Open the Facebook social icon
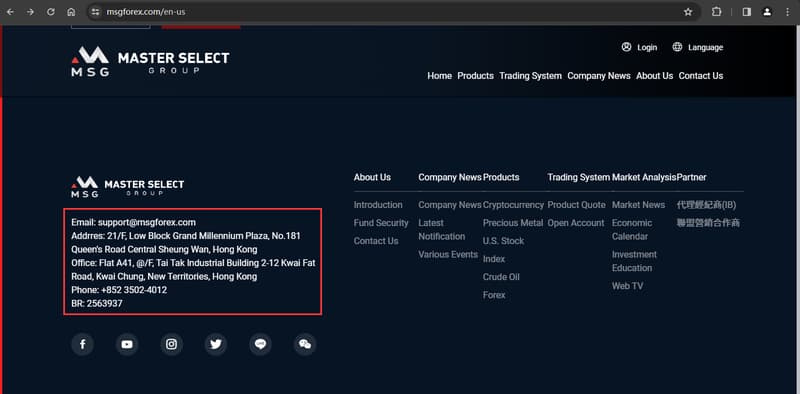 pos(83,344)
